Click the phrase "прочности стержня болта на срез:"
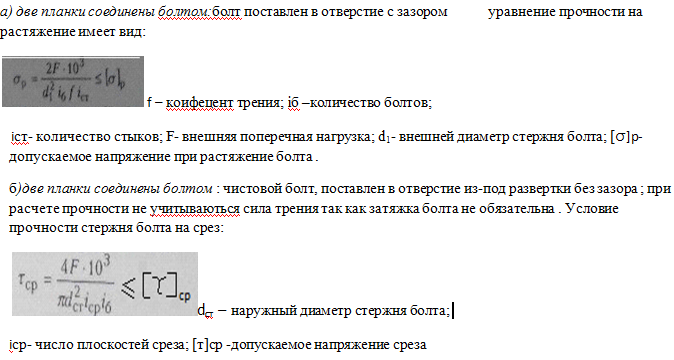The image size is (674, 360). [116, 228]
